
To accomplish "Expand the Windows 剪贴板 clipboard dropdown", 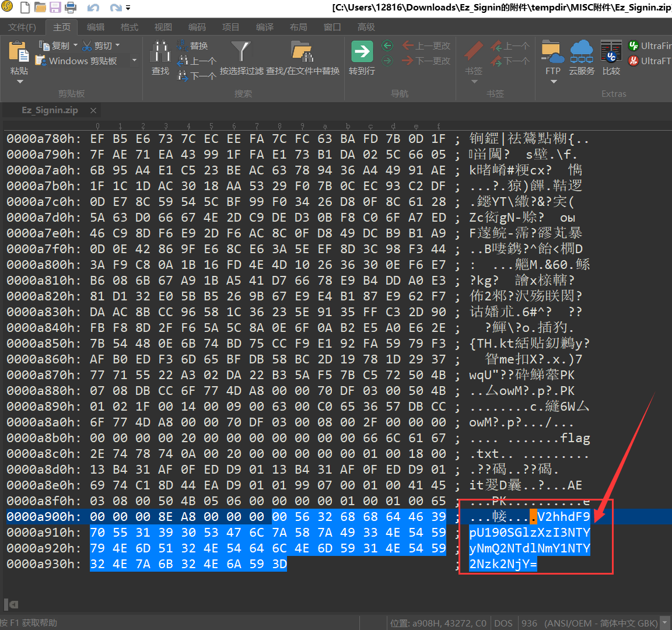I will coord(134,61).
